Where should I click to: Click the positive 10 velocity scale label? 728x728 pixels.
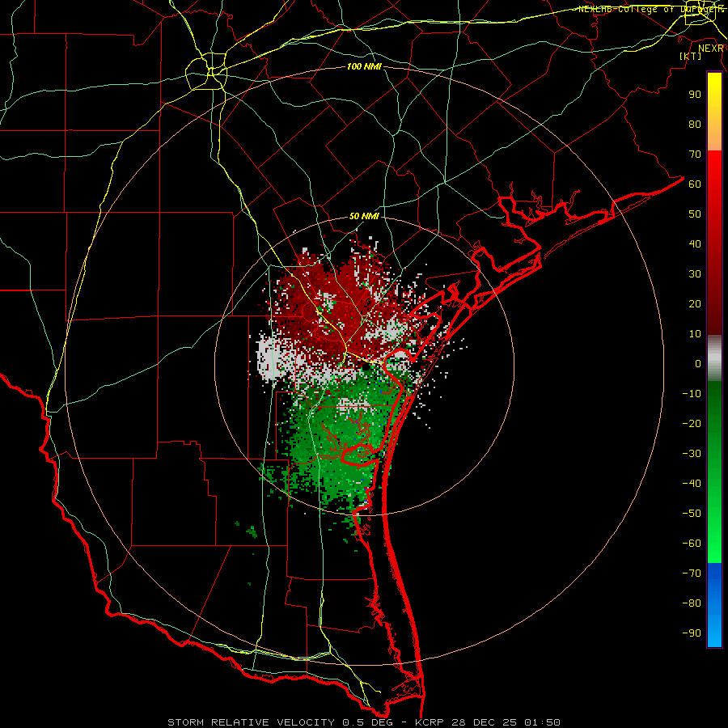(x=695, y=334)
